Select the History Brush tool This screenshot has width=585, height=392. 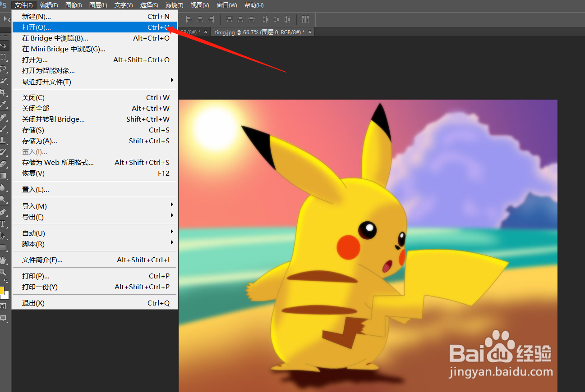point(4,153)
